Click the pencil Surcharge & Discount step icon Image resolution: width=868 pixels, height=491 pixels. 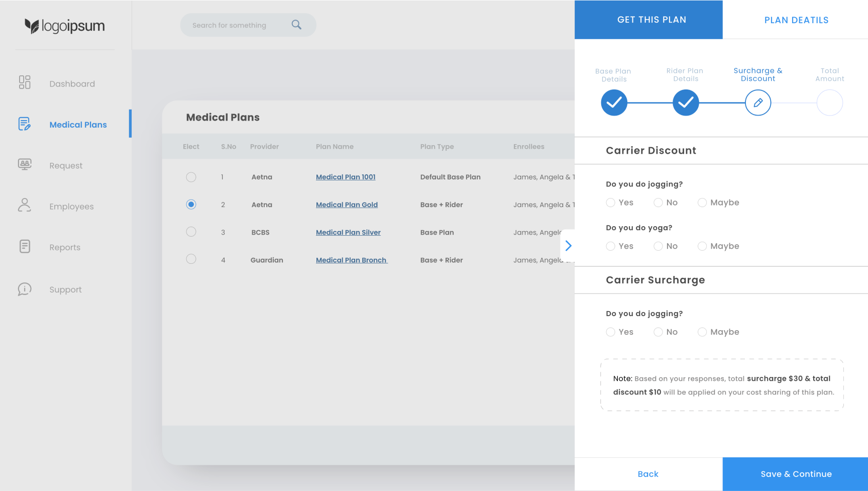coord(757,103)
